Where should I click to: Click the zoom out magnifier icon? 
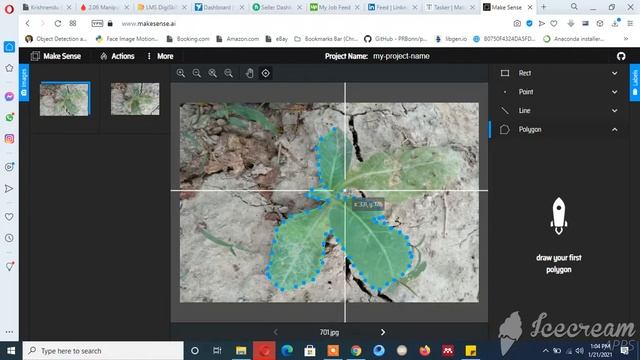[x=197, y=73]
